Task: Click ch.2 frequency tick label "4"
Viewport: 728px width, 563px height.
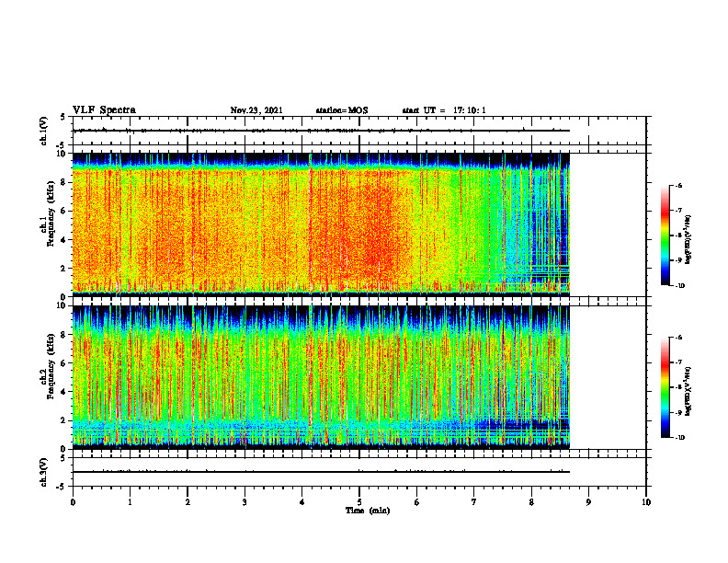Action: [x=63, y=392]
